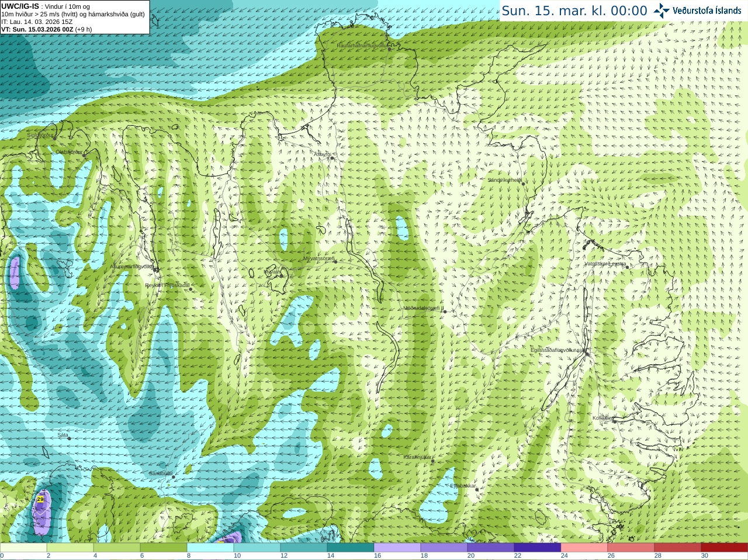Select the Eyjabakkar station label

tap(463, 486)
